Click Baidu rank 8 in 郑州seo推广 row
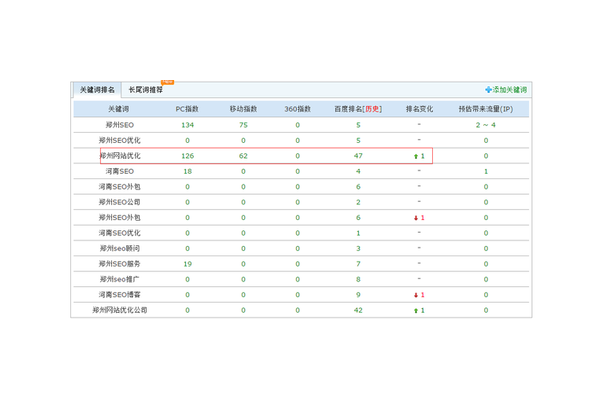Image resolution: width=600 pixels, height=400 pixels. click(x=358, y=279)
